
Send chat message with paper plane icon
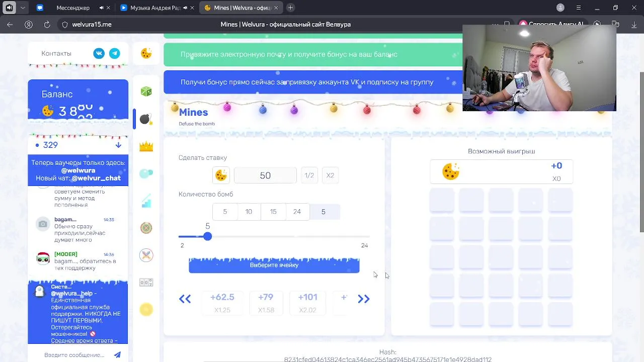pos(117,354)
